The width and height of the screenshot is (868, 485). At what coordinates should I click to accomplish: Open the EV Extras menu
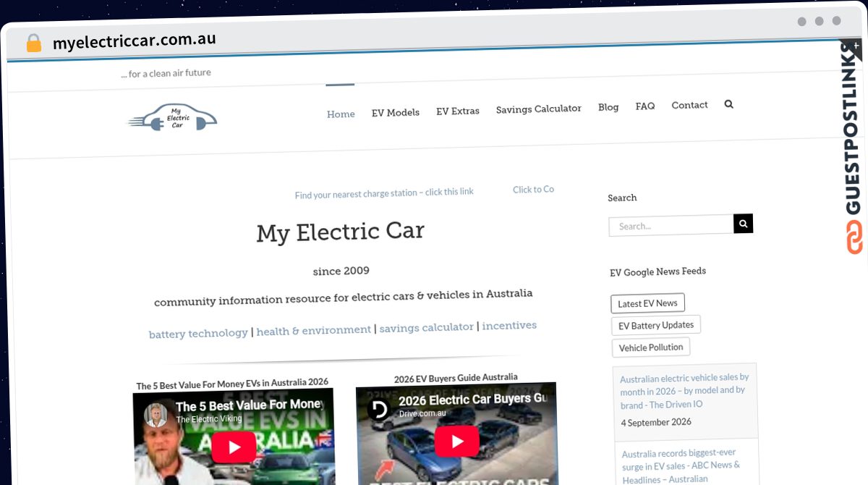tap(458, 111)
